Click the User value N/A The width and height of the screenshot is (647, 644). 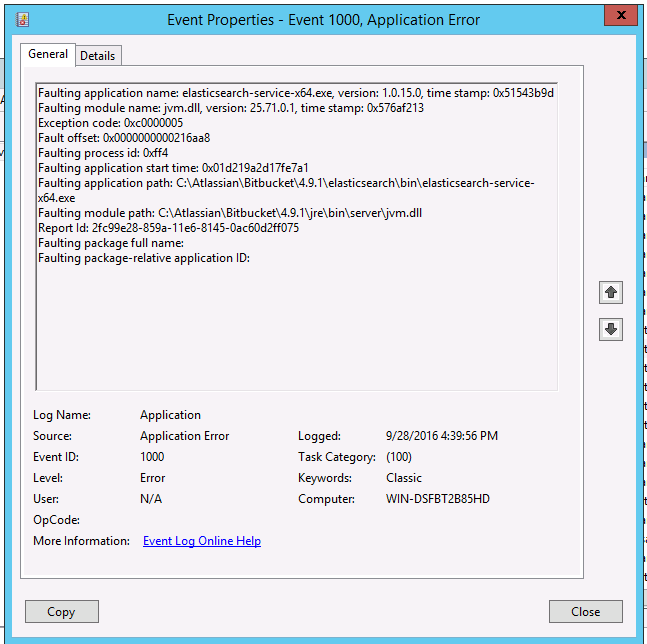[x=151, y=499]
